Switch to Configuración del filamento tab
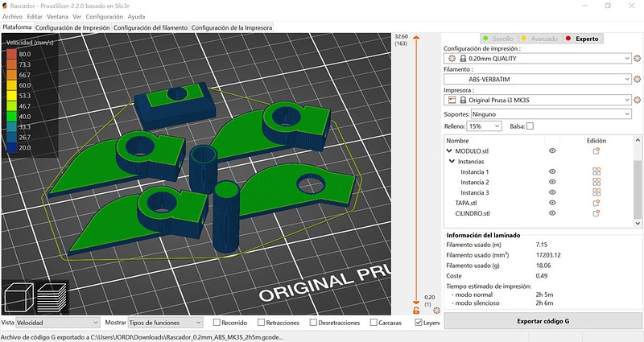The image size is (644, 342). coord(151,28)
